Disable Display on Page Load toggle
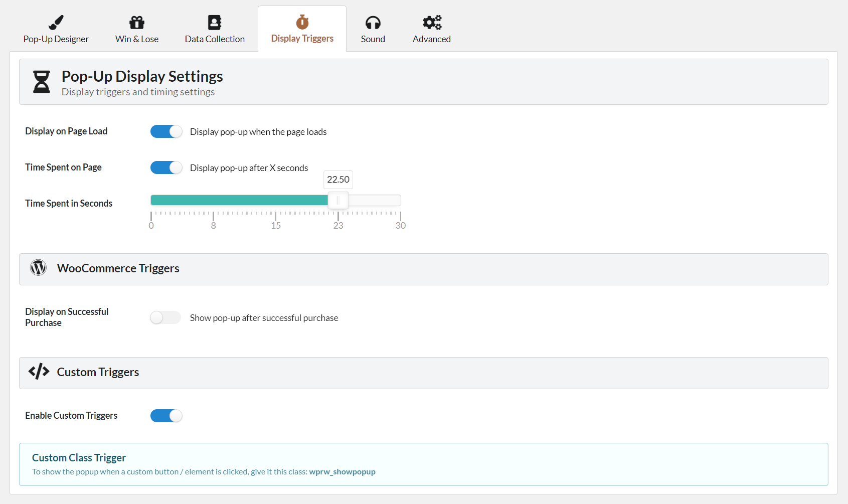This screenshot has height=504, width=848. pos(166,131)
